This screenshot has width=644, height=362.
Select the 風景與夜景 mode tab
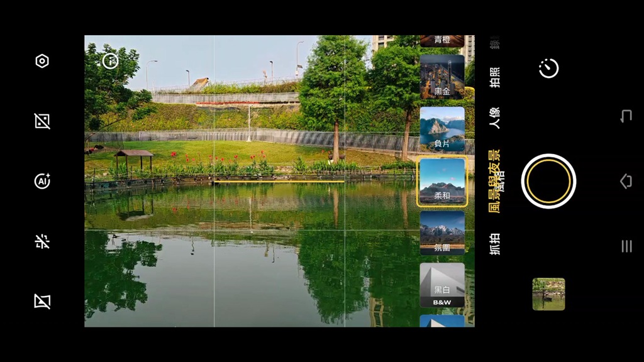click(x=496, y=181)
